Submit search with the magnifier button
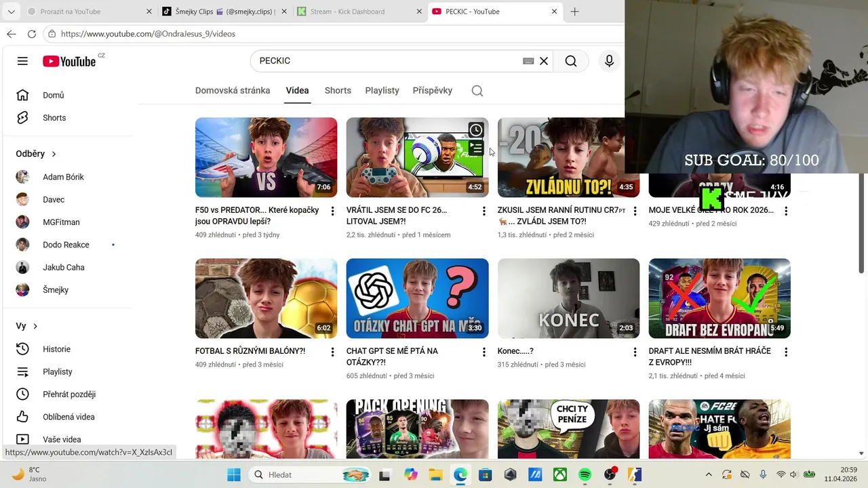868x488 pixels. pos(571,61)
